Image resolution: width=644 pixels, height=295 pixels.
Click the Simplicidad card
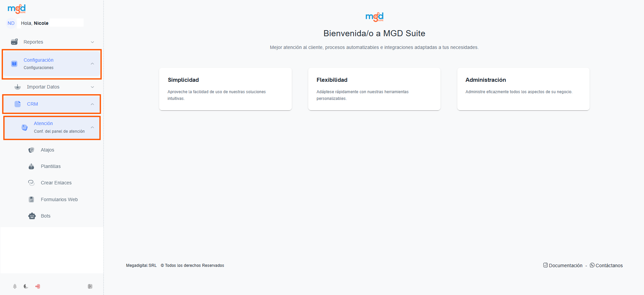(225, 89)
